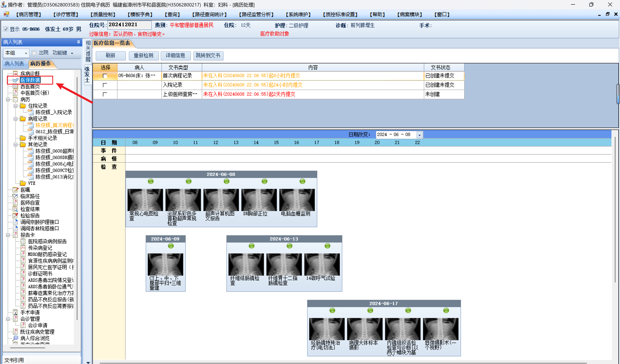
Task: Click the 手术申请 icon in tree
Action: click(x=15, y=312)
